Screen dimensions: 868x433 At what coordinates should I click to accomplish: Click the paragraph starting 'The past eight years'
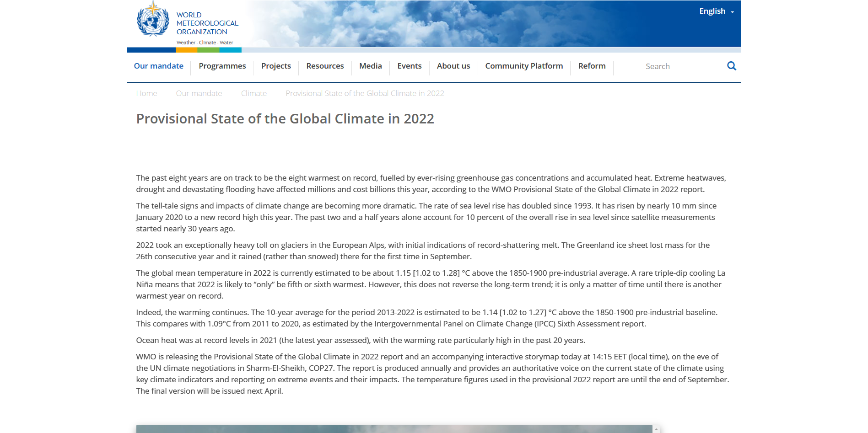(x=431, y=183)
